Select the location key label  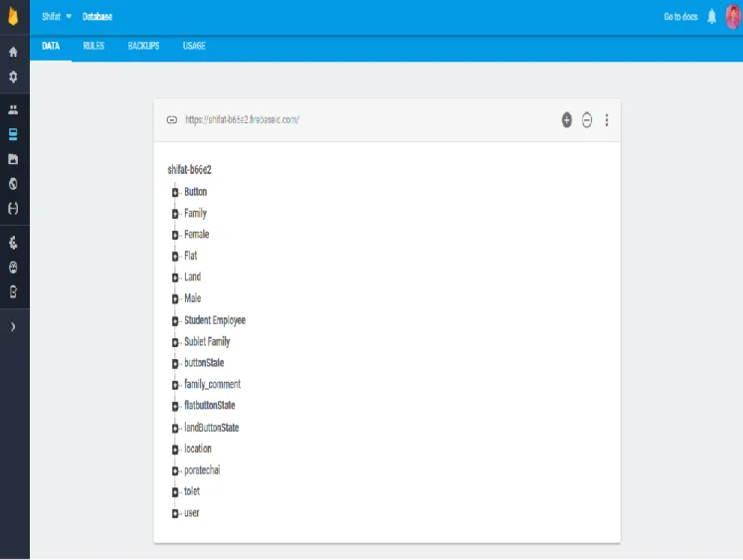point(198,449)
